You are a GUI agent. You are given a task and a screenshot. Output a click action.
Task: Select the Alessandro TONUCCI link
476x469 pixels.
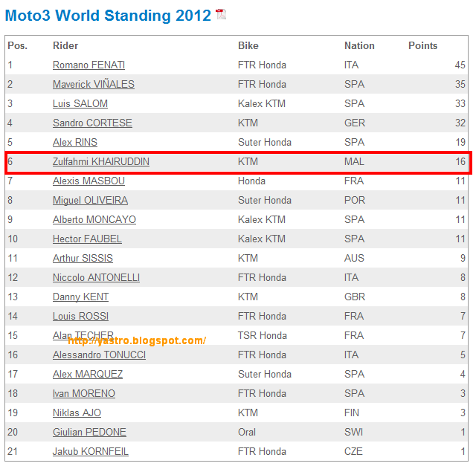[99, 355]
